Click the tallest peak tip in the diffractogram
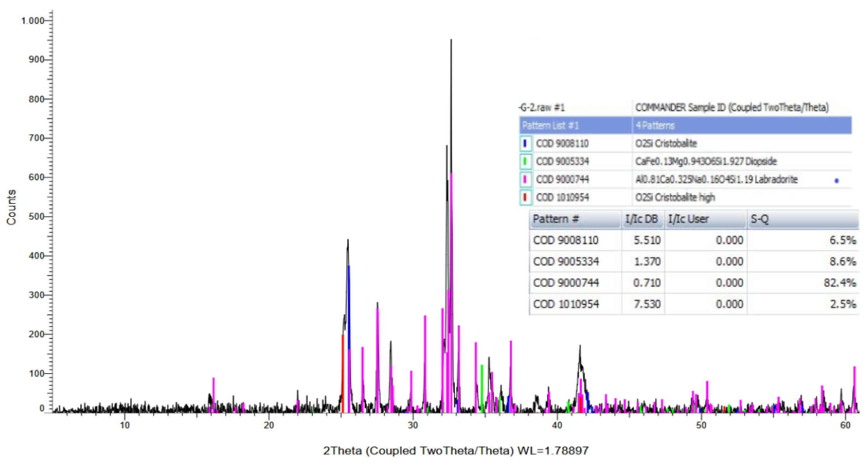Viewport: 868px width, 465px height. (x=451, y=40)
